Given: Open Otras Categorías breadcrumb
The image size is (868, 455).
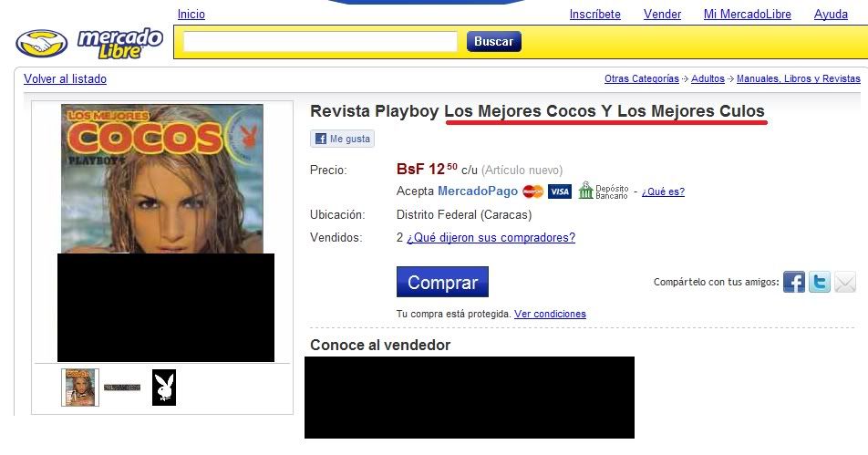Looking at the screenshot, I should pyautogui.click(x=642, y=78).
